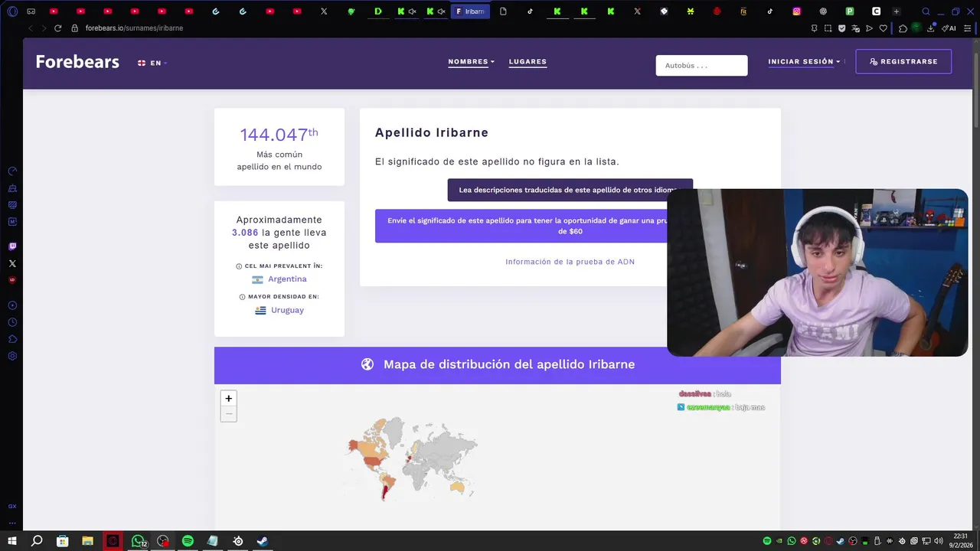
Task: Open WhatsApp from the taskbar
Action: point(138,541)
